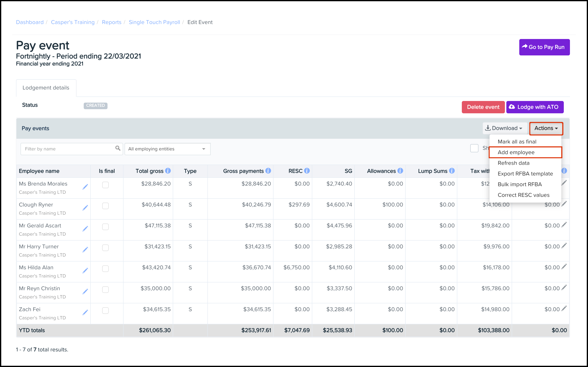Click Allowances column info icon
Image resolution: width=588 pixels, height=367 pixels.
coord(400,171)
